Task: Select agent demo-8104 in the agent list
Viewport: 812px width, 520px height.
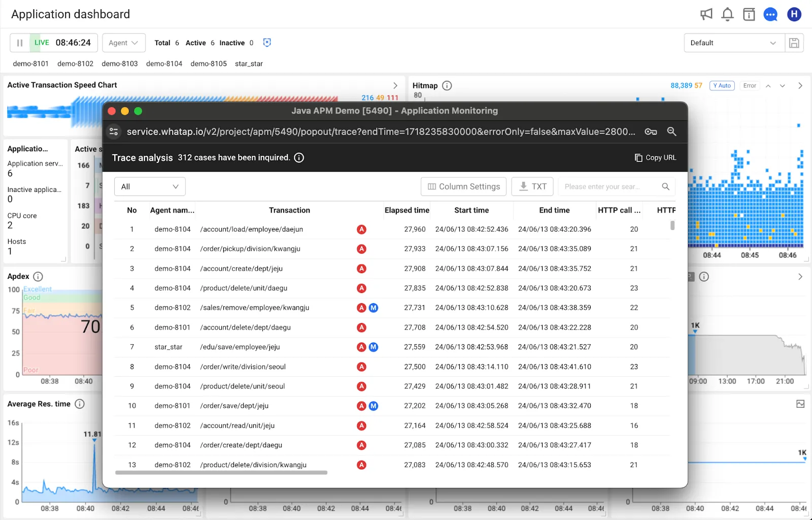Action: [x=164, y=63]
